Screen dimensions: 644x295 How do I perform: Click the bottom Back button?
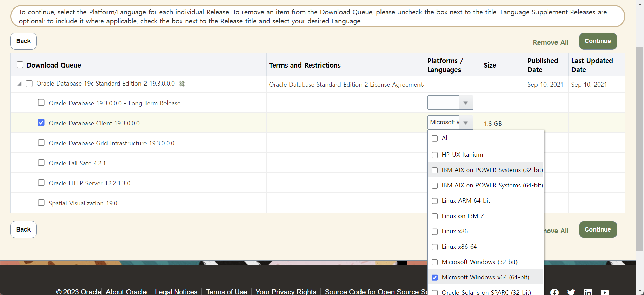23,229
